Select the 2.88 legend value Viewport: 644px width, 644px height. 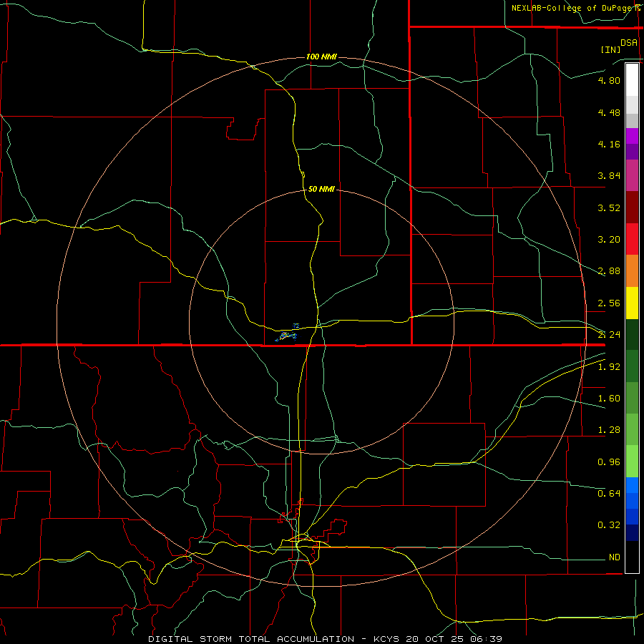609,271
